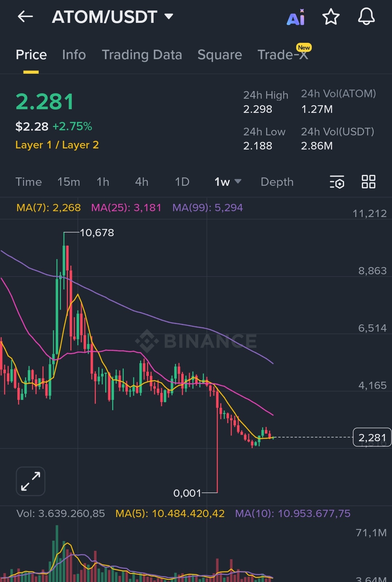Open the Layer 1 / Layer 2 category link
Viewport: 392px width, 582px height.
tap(57, 145)
